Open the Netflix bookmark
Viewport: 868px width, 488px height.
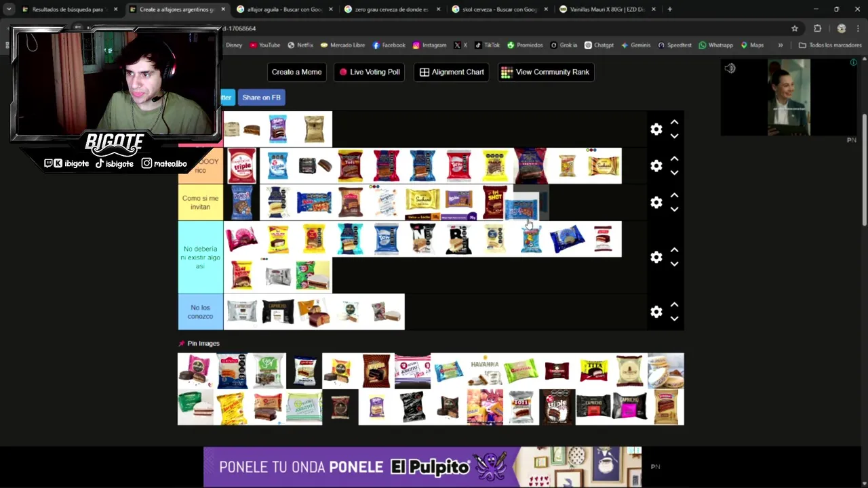point(300,45)
